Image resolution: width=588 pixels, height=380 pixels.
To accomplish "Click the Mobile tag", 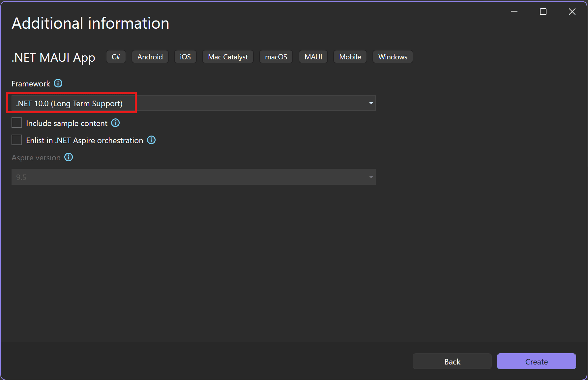I will click(350, 57).
